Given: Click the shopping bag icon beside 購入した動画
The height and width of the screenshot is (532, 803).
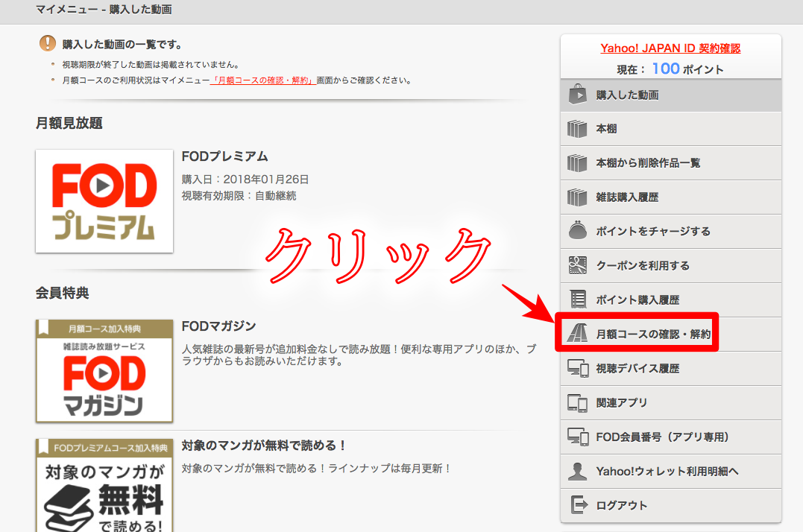Looking at the screenshot, I should 578,95.
